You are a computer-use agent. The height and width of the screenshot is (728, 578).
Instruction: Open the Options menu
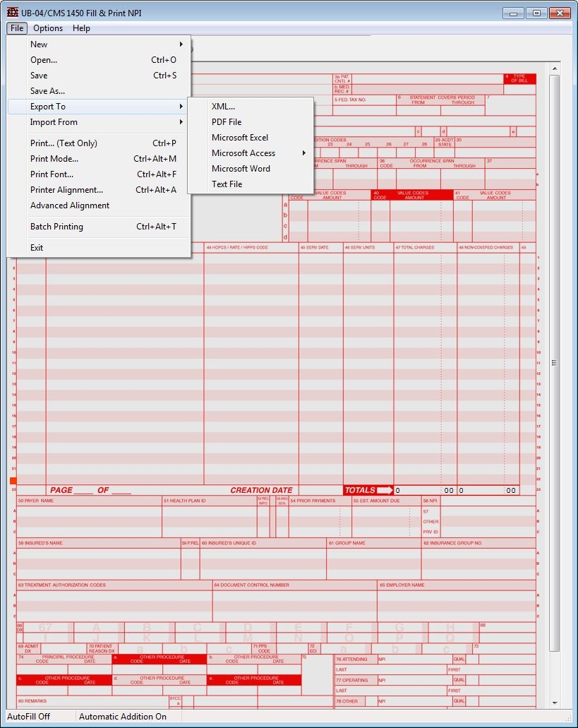pos(48,28)
